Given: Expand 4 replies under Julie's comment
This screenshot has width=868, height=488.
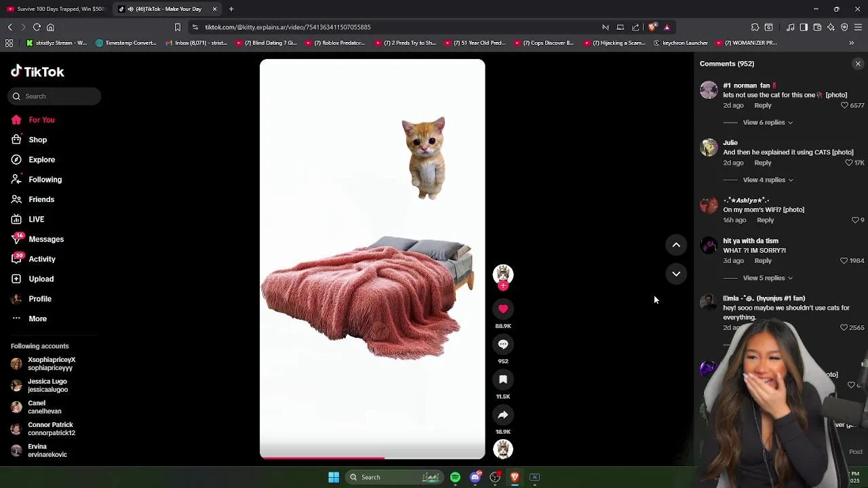Looking at the screenshot, I should [768, 180].
